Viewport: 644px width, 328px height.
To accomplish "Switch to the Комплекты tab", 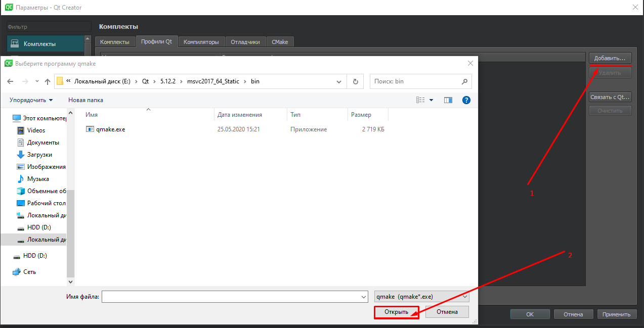I will coord(115,42).
